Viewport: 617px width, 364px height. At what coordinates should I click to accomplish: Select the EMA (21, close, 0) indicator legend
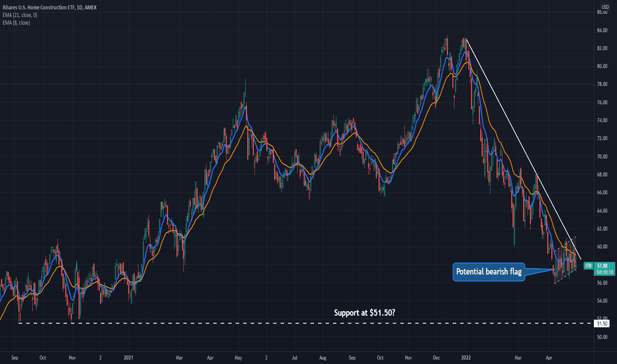(x=20, y=15)
